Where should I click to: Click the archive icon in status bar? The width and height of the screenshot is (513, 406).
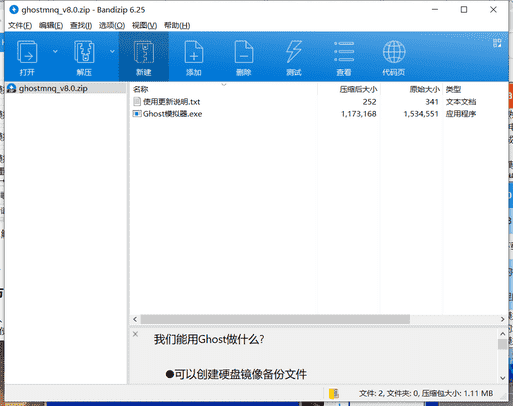[334, 394]
